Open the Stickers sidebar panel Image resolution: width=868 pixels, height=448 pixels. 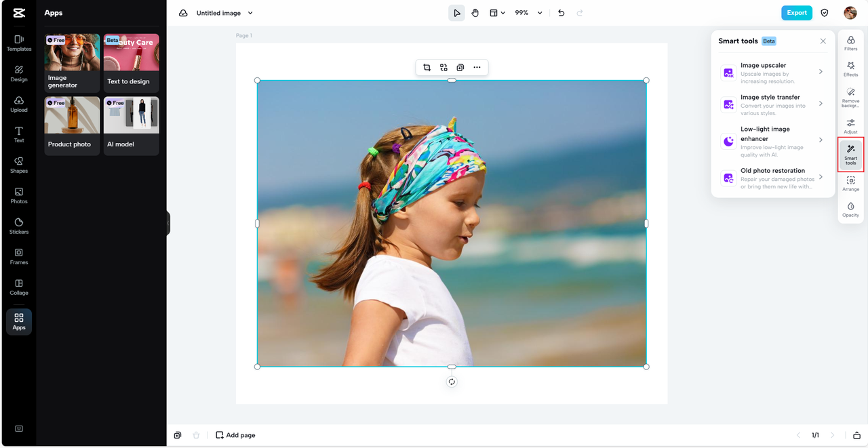tap(19, 226)
